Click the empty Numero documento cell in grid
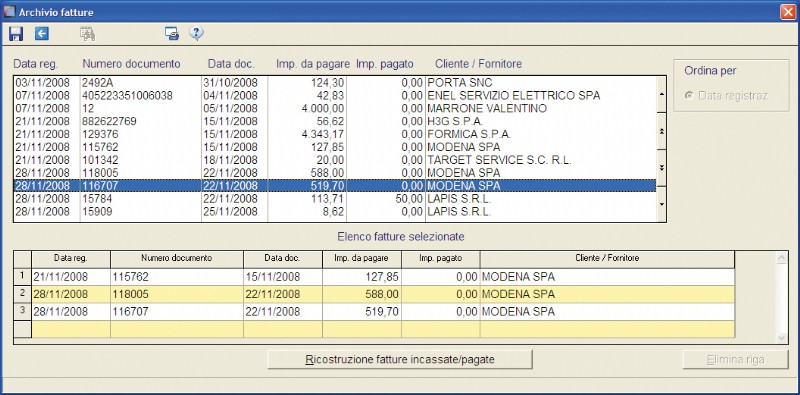 (x=177, y=329)
